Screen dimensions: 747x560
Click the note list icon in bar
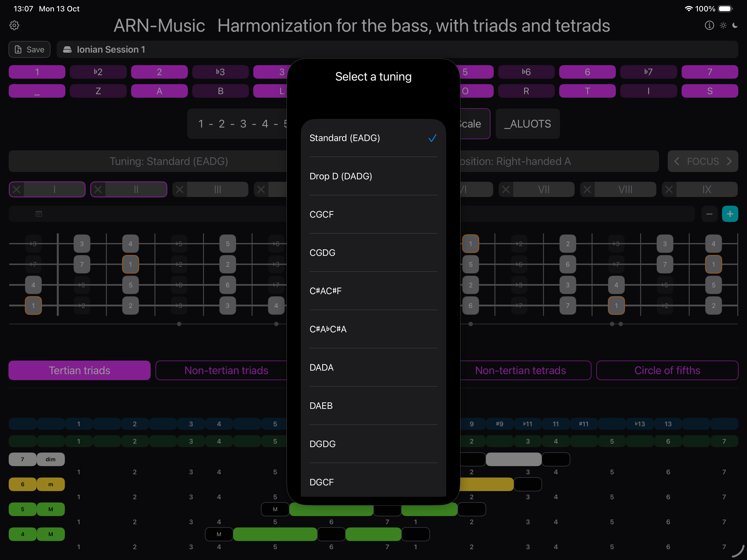point(39,214)
